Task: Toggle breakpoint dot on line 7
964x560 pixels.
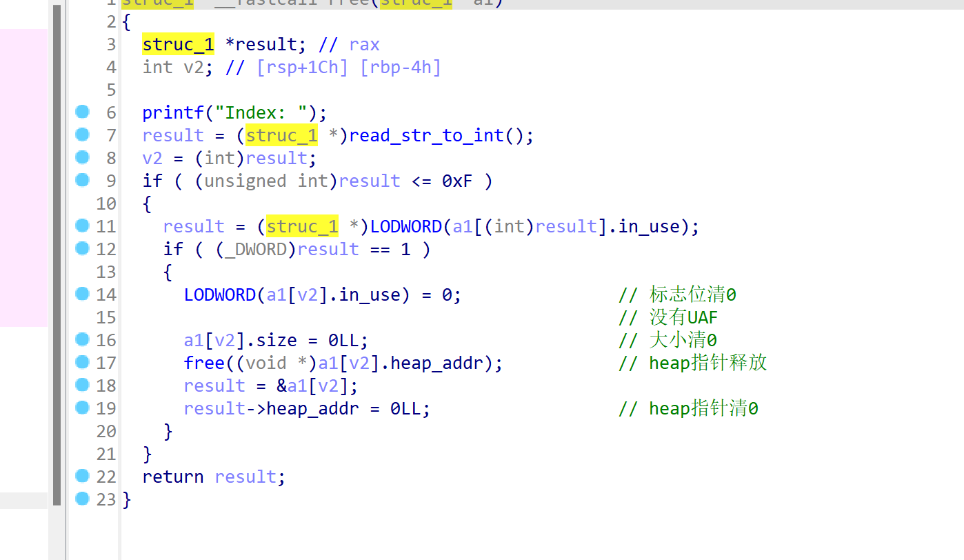Action: click(82, 134)
